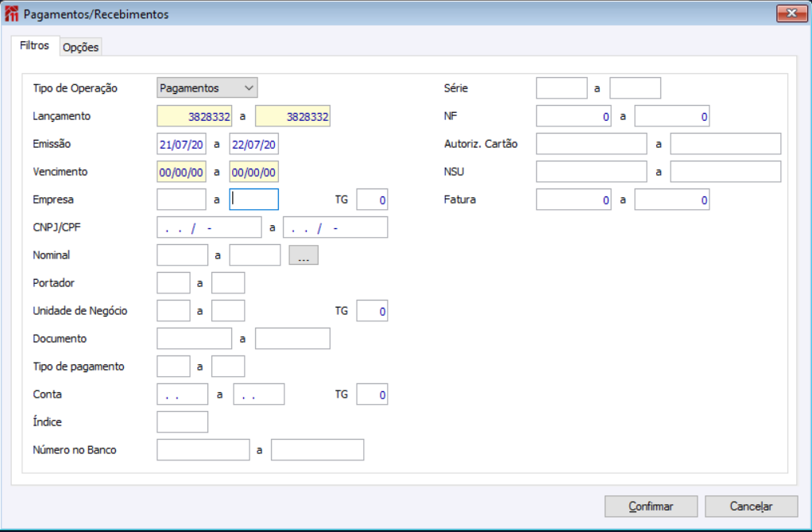Click the first Empresa input field

pos(182,200)
